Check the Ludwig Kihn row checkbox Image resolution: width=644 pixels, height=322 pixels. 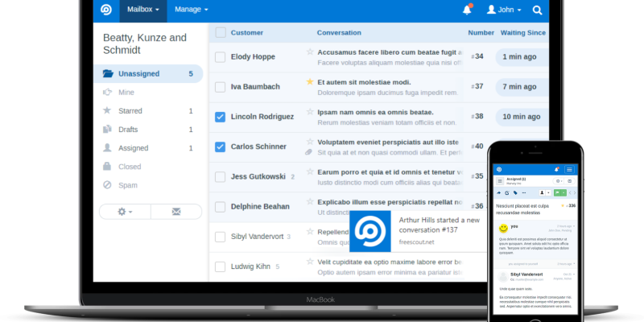220,267
